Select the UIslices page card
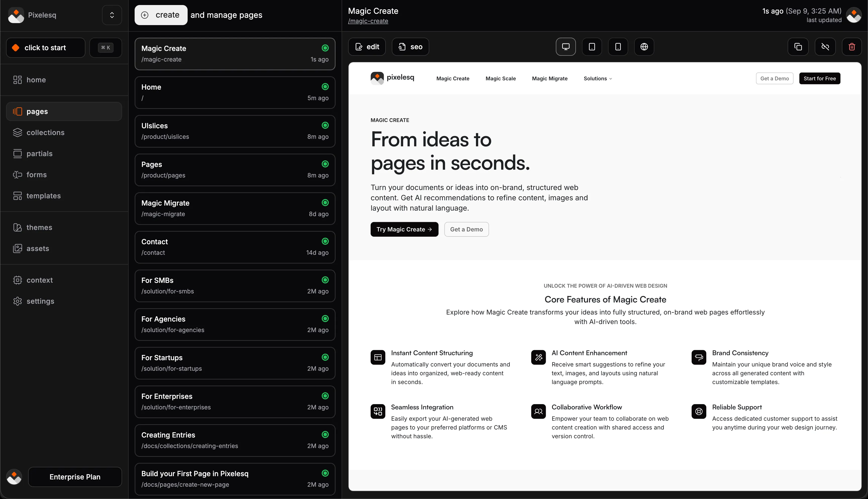The height and width of the screenshot is (499, 868). (235, 131)
